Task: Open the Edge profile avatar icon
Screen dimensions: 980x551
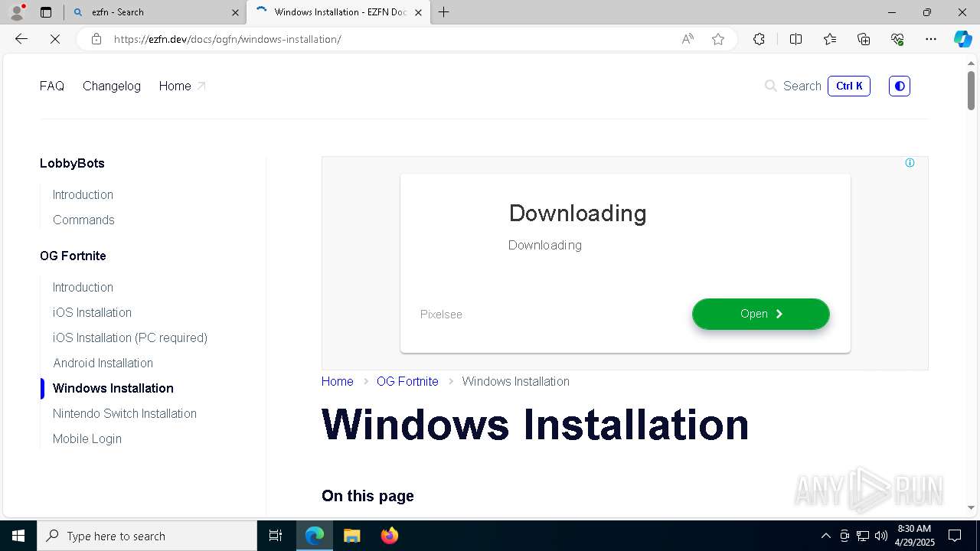Action: click(x=17, y=12)
